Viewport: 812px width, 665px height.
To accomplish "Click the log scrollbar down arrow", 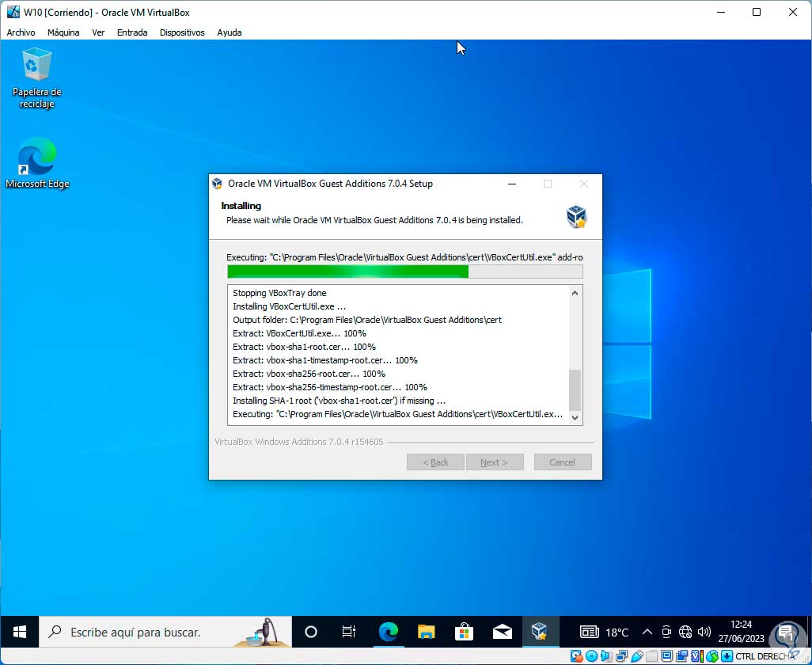I will (x=575, y=417).
